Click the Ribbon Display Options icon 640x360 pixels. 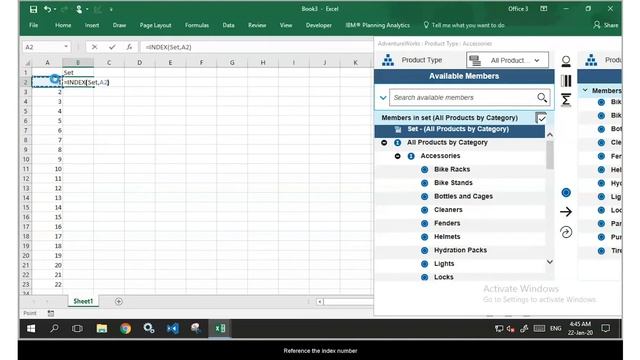[544, 9]
